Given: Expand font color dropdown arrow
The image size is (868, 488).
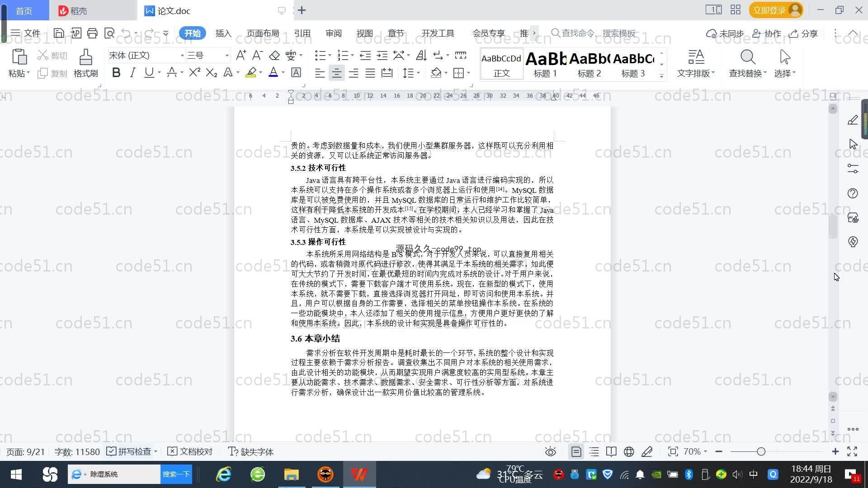Looking at the screenshot, I should coord(283,73).
